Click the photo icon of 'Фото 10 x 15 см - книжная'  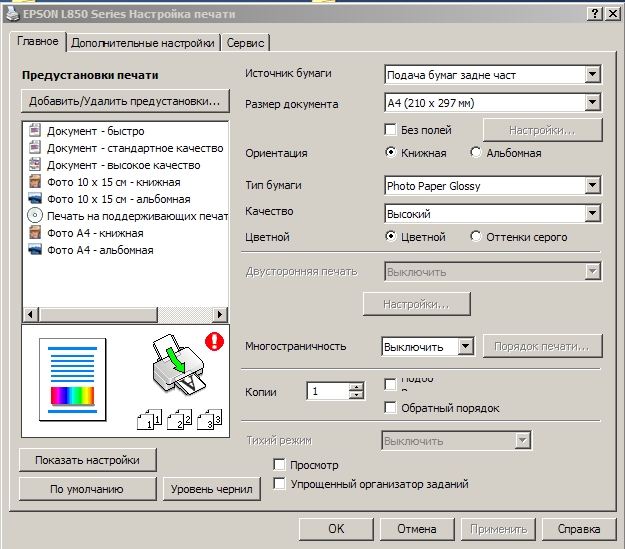(x=35, y=181)
